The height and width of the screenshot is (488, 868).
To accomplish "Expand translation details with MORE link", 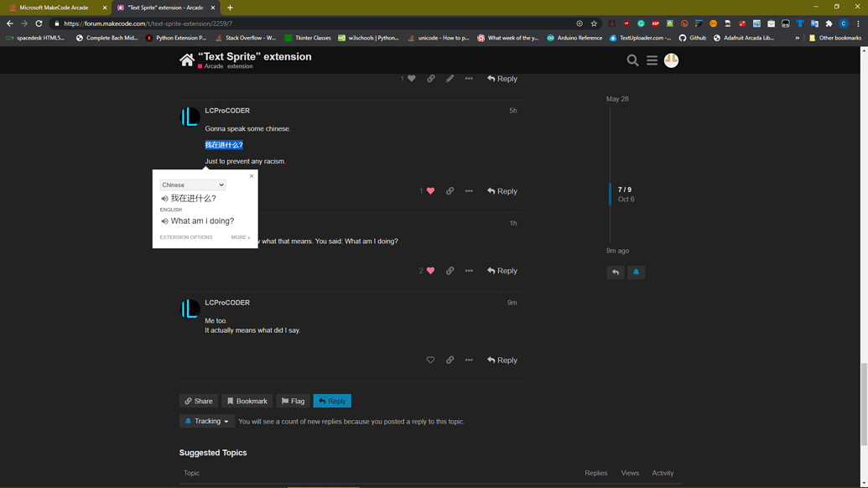I will click(x=239, y=237).
